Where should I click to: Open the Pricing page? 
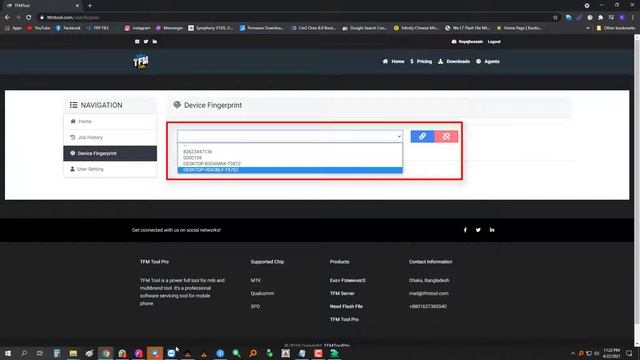click(421, 62)
